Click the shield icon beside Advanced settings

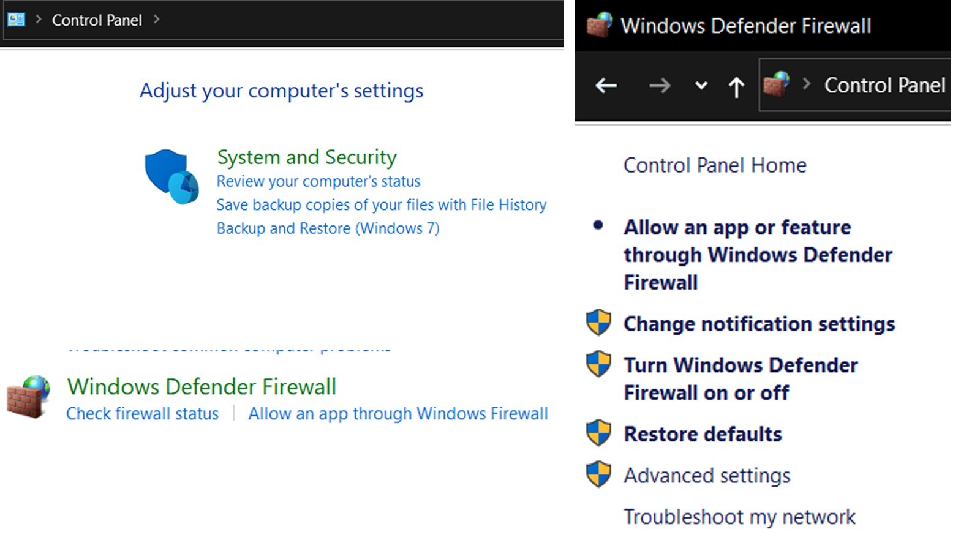(598, 474)
